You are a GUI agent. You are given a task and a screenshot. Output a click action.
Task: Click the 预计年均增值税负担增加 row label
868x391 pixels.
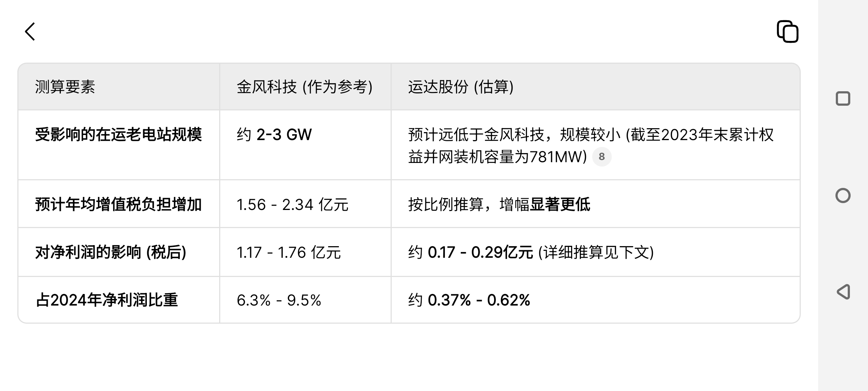tap(118, 205)
